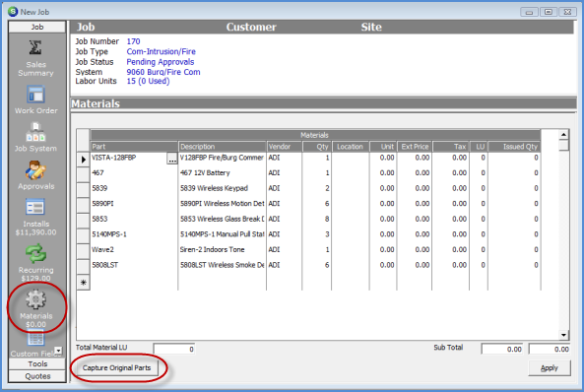Click the Part column header
This screenshot has height=392, width=584.
[134, 147]
